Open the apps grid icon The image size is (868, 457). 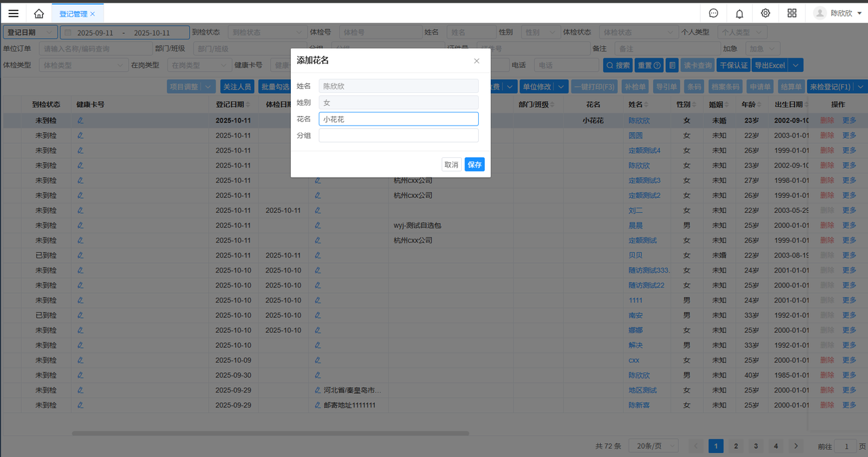[792, 14]
